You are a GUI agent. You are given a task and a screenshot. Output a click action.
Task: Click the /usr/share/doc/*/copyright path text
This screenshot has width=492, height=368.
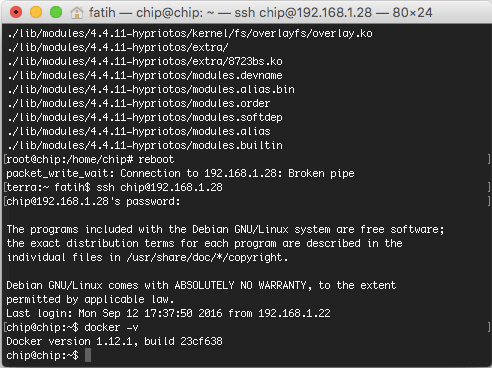click(207, 257)
